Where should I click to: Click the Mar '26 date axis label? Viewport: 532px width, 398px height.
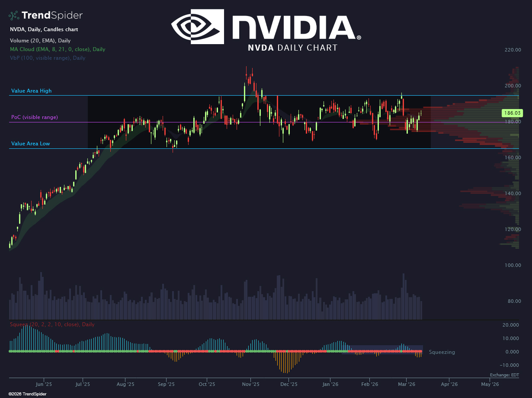click(407, 384)
